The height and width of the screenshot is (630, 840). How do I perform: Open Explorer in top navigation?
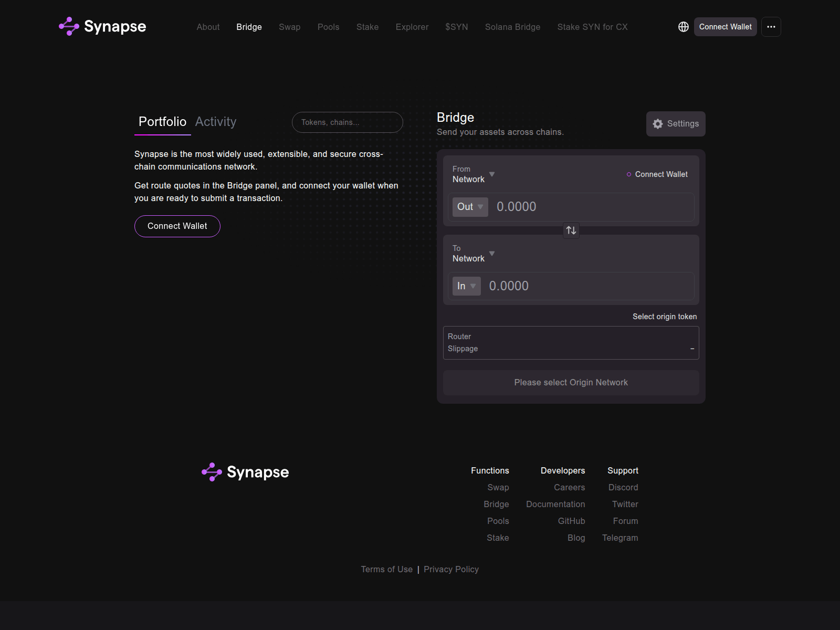point(412,27)
